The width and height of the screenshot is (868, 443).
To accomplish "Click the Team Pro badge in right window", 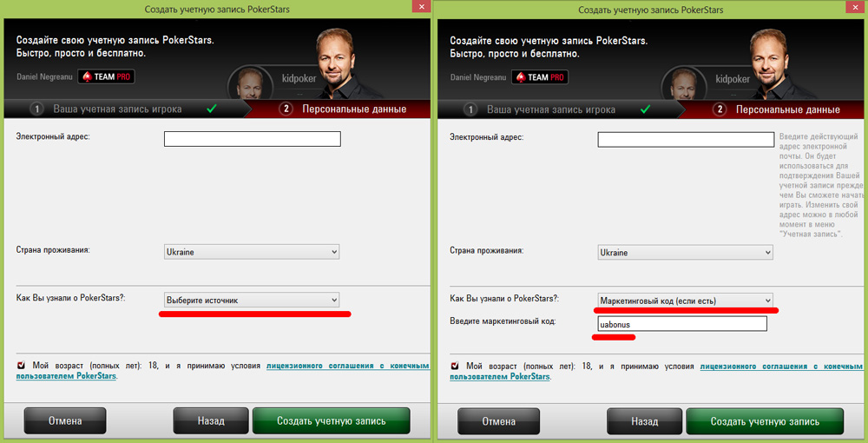I will [x=540, y=76].
